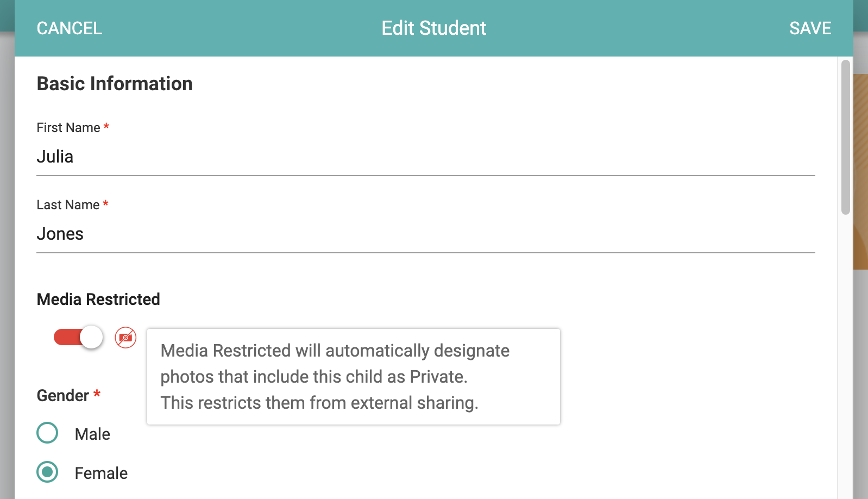The image size is (868, 499).
Task: Click the Basic Information section heading
Action: 115,84
